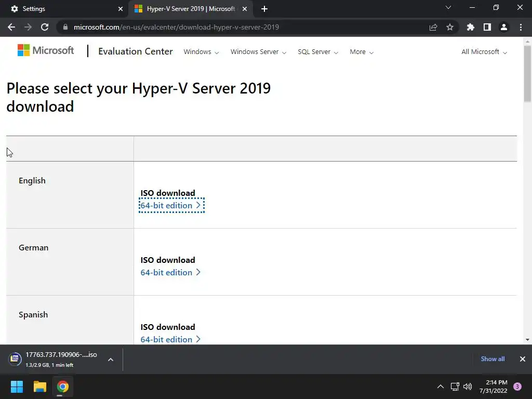Expand the Windows navigation dropdown
This screenshot has height=399, width=532.
[201, 52]
